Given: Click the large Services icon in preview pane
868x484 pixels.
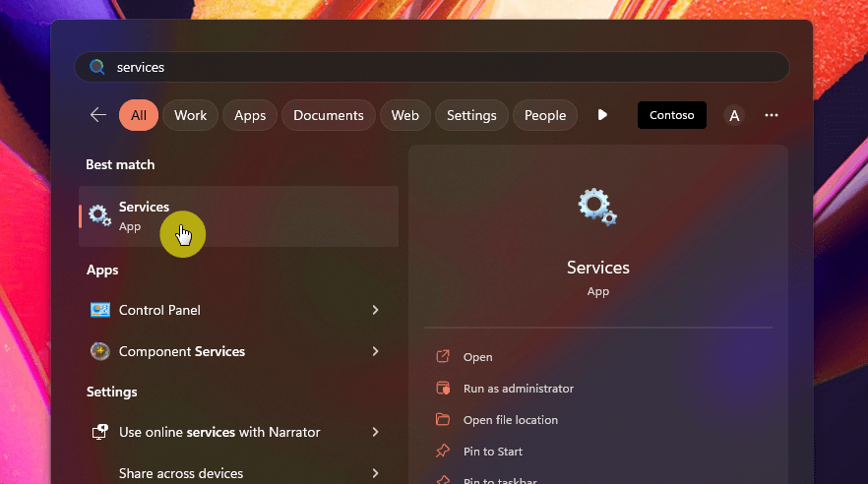Looking at the screenshot, I should 598,207.
